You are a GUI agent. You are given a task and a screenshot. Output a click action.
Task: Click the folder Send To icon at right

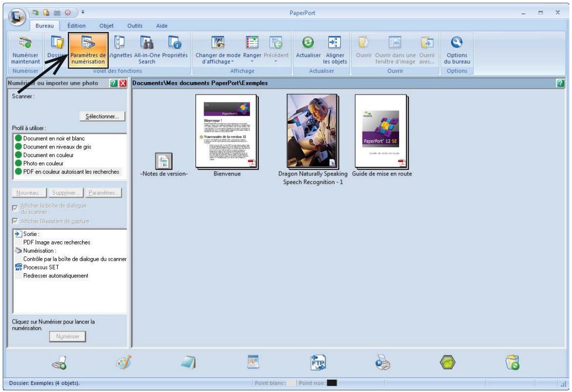(x=512, y=363)
